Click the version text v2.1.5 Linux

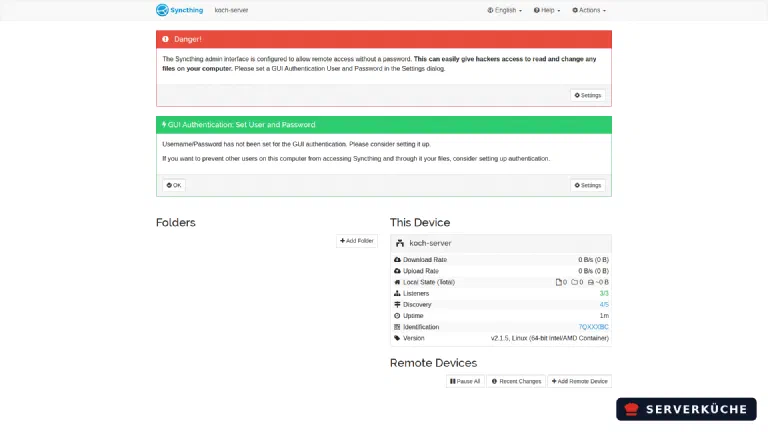click(x=550, y=338)
